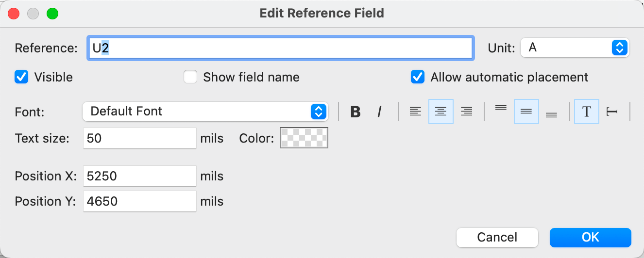Disable Allow automatic placement
644x258 pixels.
coord(418,77)
